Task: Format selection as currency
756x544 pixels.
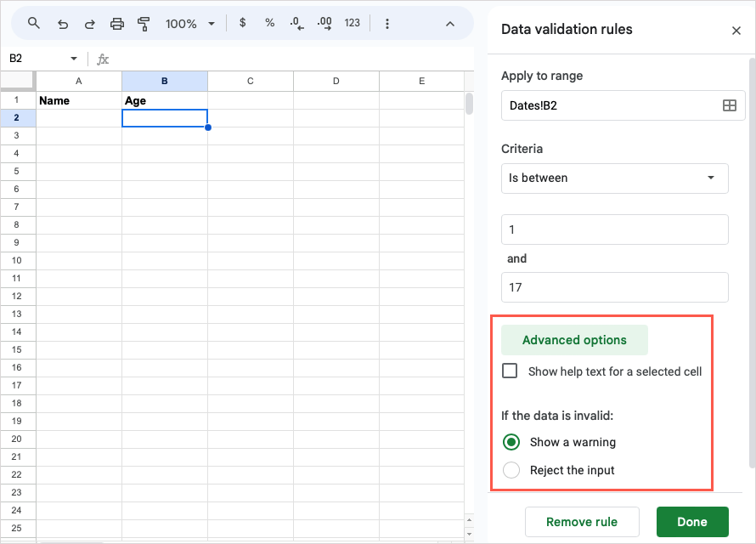Action: pyautogui.click(x=242, y=23)
